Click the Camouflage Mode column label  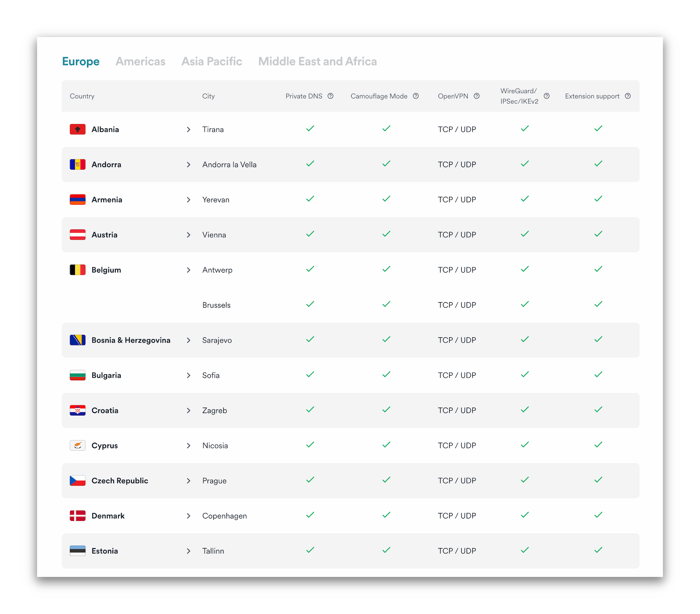379,96
